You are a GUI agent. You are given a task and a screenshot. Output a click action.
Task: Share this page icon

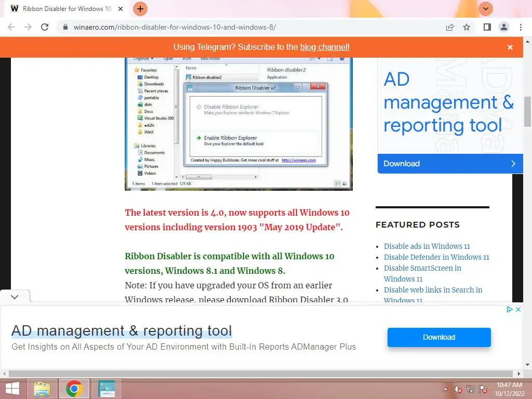click(x=450, y=27)
